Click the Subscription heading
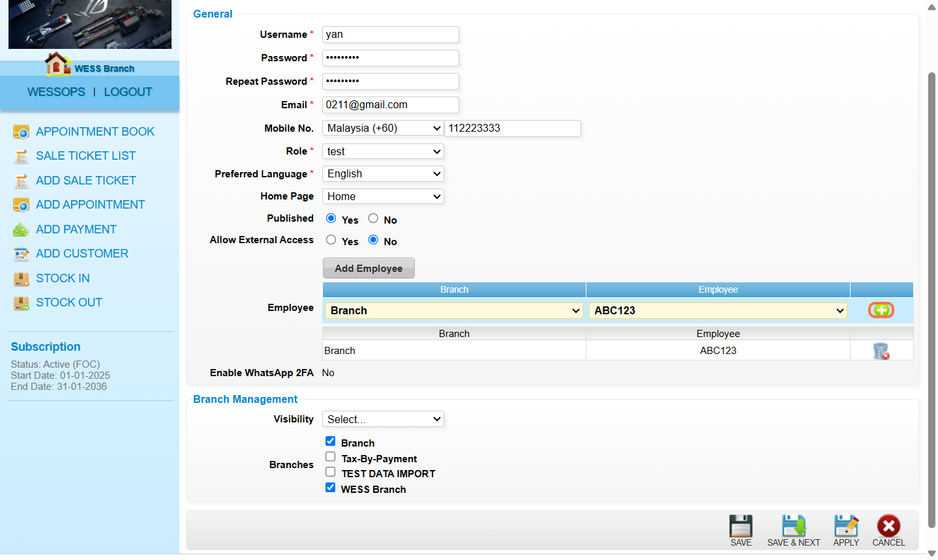Screen dimensions: 938x560 [x=46, y=347]
